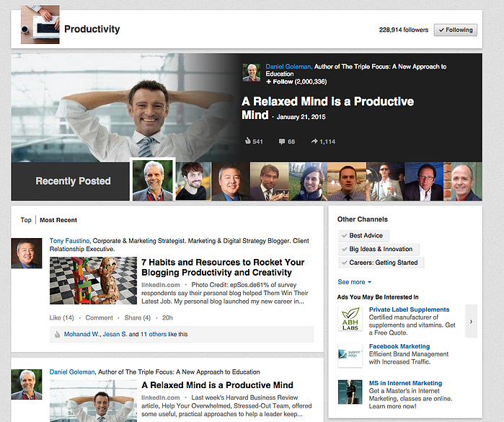Switch to the Top tab
The width and height of the screenshot is (504, 422).
(26, 220)
